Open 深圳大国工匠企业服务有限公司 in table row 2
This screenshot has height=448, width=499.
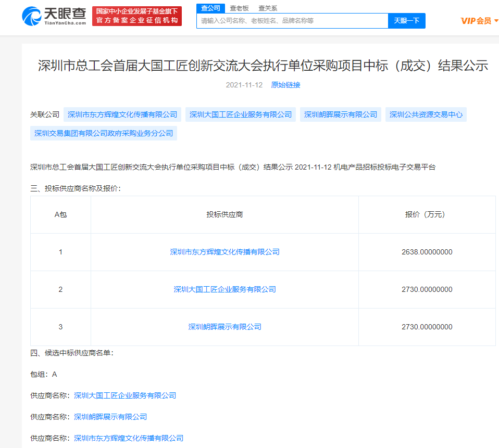[x=224, y=289]
